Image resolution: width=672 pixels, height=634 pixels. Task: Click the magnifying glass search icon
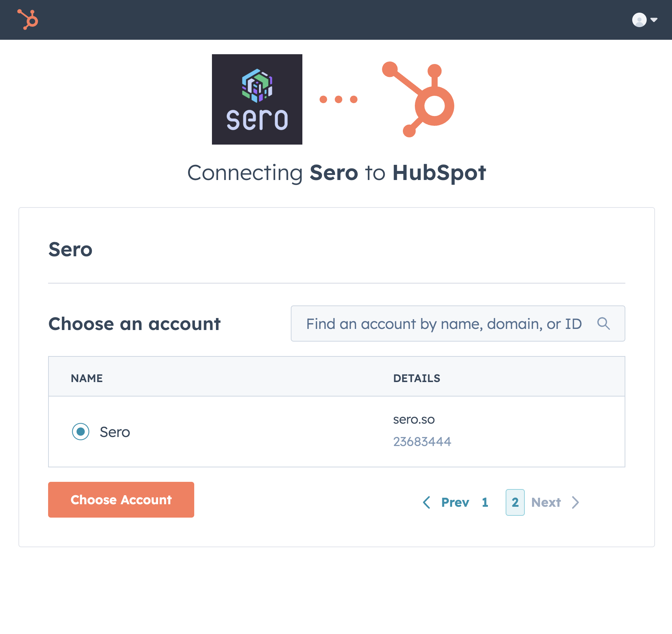603,324
